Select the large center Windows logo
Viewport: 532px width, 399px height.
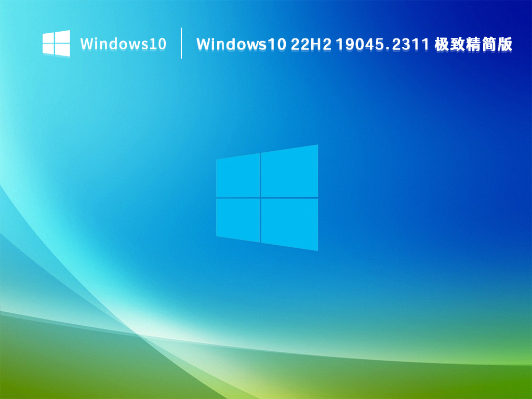tap(266, 196)
